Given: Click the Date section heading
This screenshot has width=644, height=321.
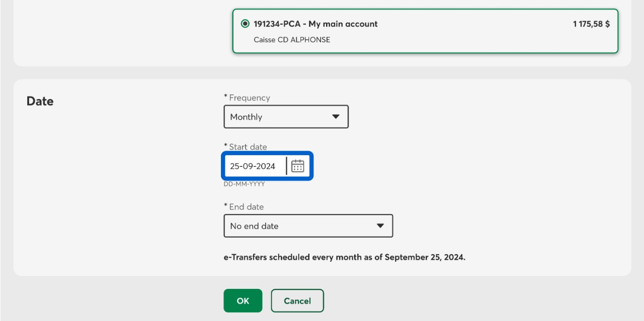Looking at the screenshot, I should click(40, 101).
